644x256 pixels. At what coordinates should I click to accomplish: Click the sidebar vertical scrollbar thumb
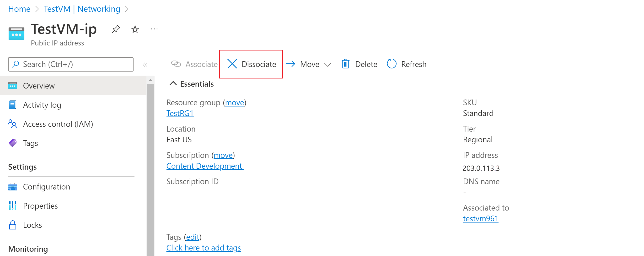(150, 170)
